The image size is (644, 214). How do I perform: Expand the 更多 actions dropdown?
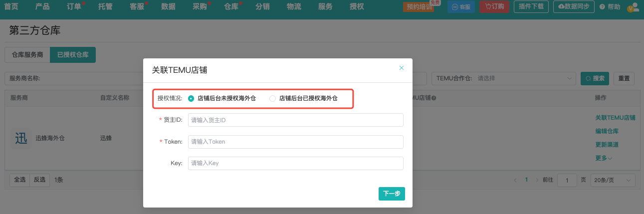(x=604, y=158)
